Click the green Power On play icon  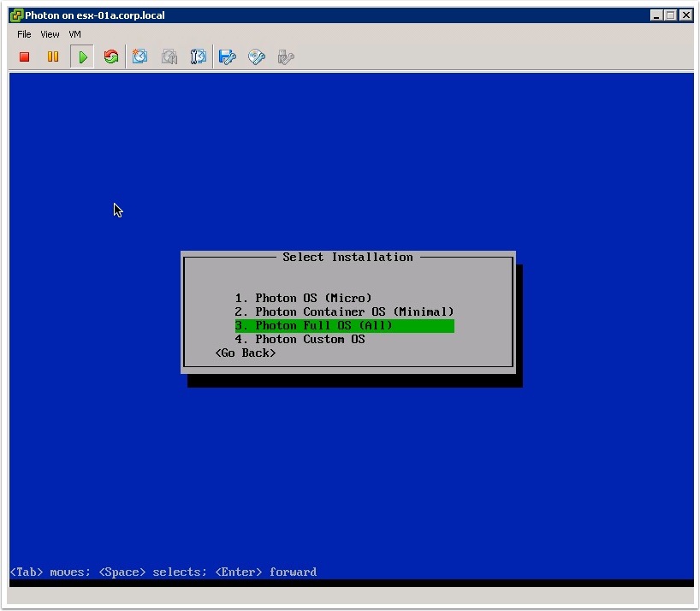point(82,57)
